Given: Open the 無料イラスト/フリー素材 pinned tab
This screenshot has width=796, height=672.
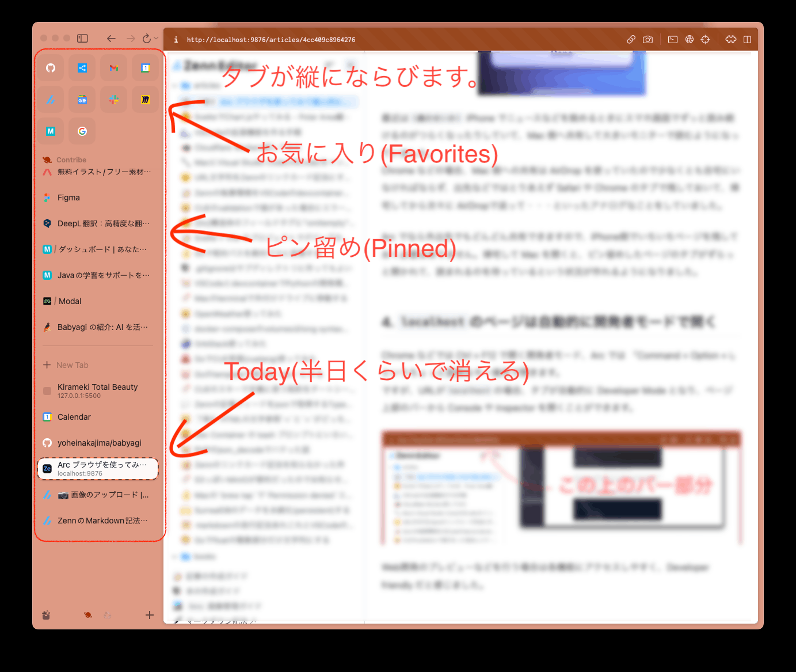Looking at the screenshot, I should pos(98,172).
